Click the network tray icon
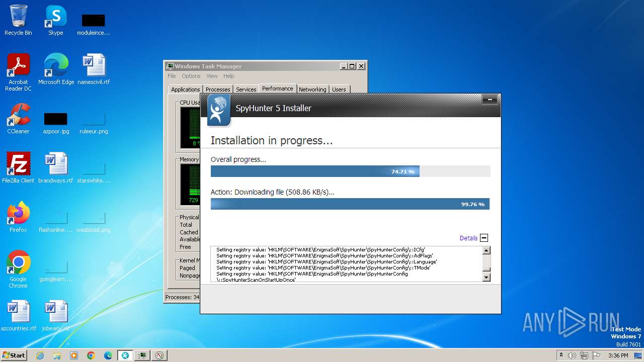This screenshot has height=362, width=644. [584, 355]
